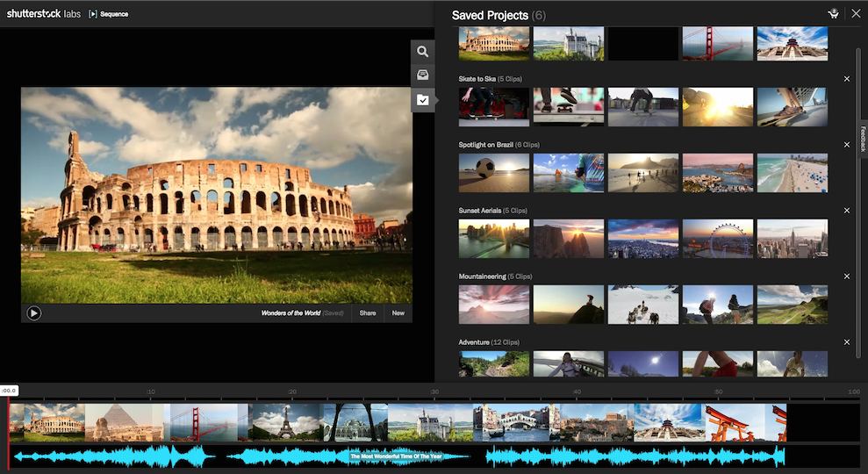The width and height of the screenshot is (868, 474).
Task: Delete the Sunset Aerials project
Action: (847, 211)
